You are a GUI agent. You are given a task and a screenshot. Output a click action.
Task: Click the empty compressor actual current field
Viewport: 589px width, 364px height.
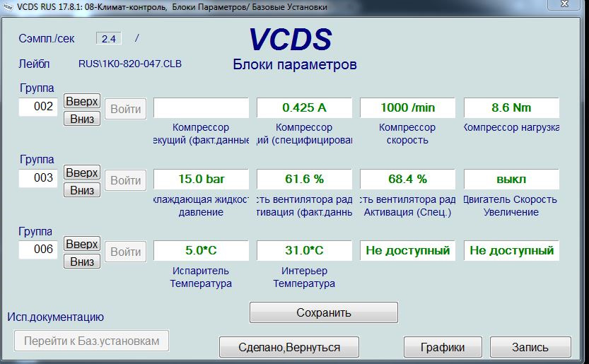pos(201,108)
